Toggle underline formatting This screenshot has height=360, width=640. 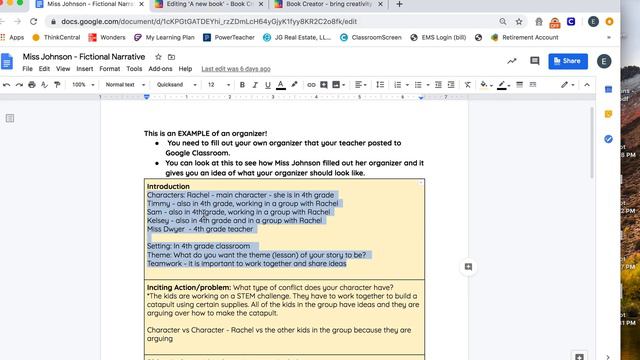coord(268,85)
